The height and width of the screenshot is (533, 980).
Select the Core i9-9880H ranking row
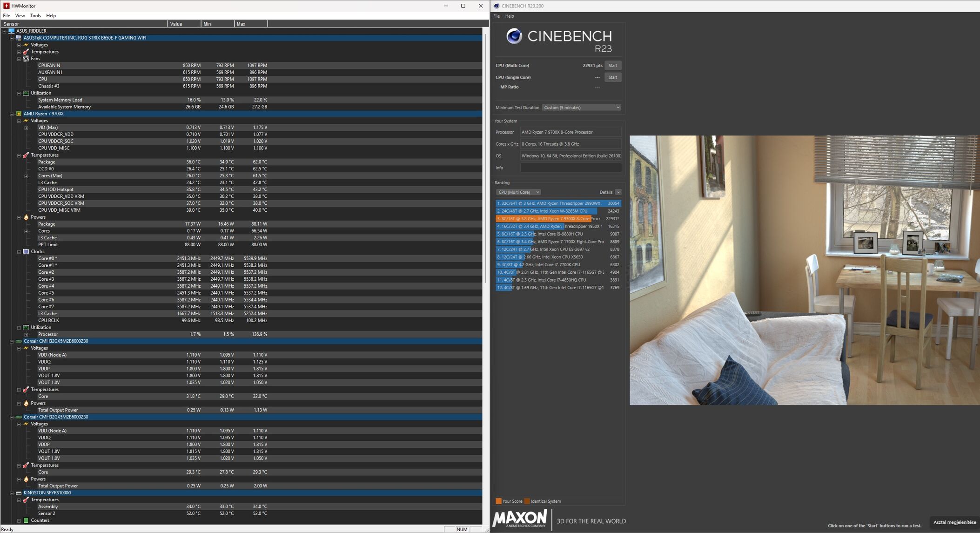pos(558,234)
